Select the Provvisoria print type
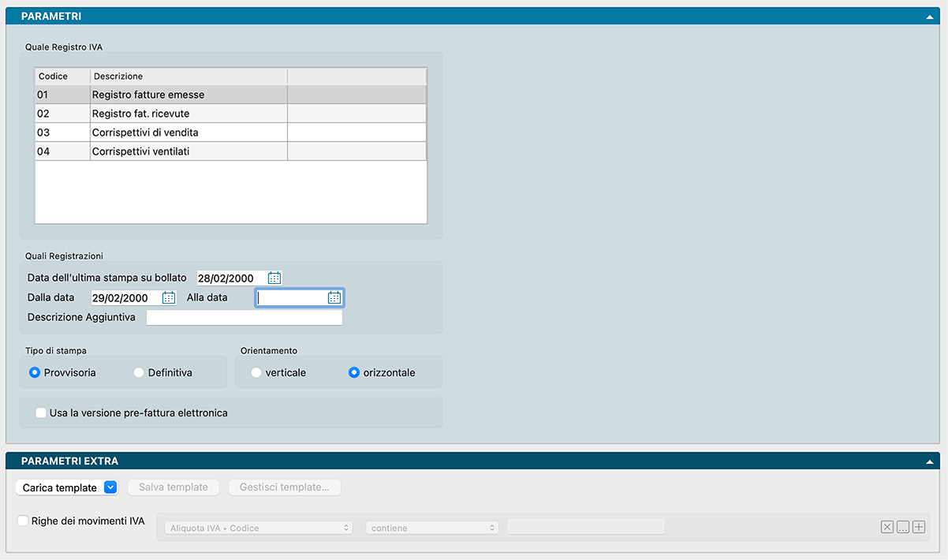This screenshot has width=948, height=560. point(35,372)
